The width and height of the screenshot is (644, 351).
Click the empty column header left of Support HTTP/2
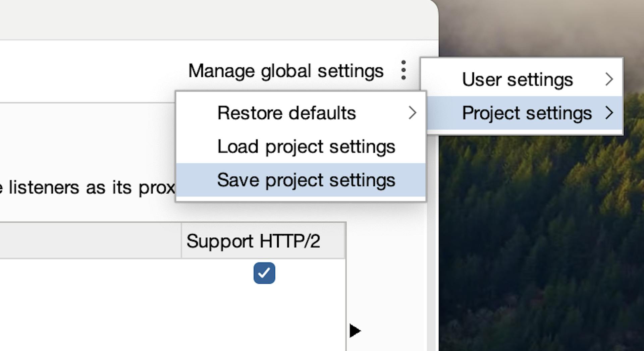pos(91,241)
